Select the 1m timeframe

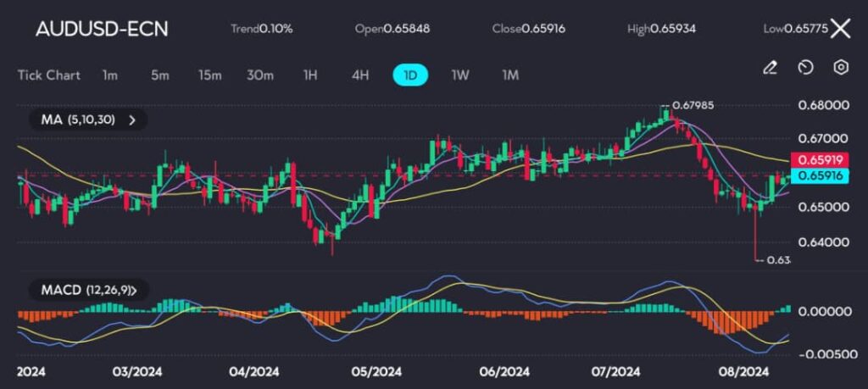pos(109,75)
